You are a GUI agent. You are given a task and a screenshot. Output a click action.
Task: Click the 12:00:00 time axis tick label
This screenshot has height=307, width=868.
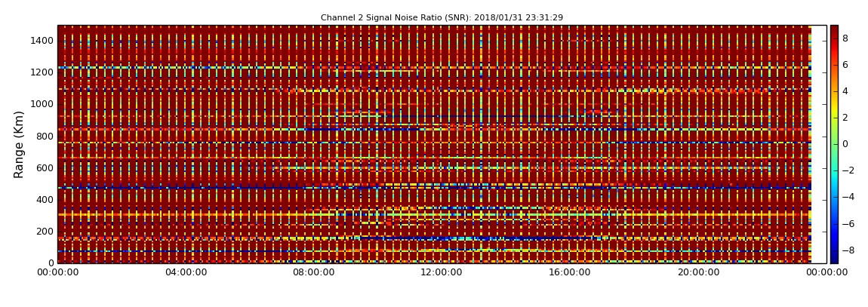coord(442,272)
